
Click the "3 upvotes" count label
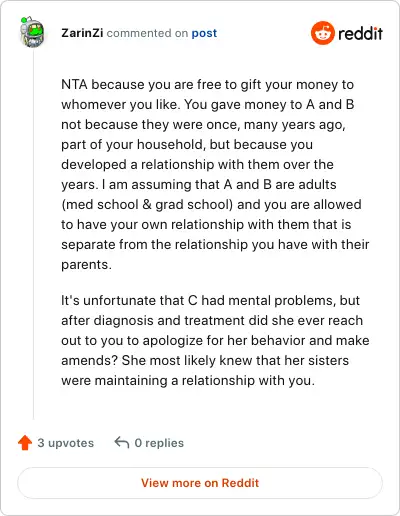(66, 443)
